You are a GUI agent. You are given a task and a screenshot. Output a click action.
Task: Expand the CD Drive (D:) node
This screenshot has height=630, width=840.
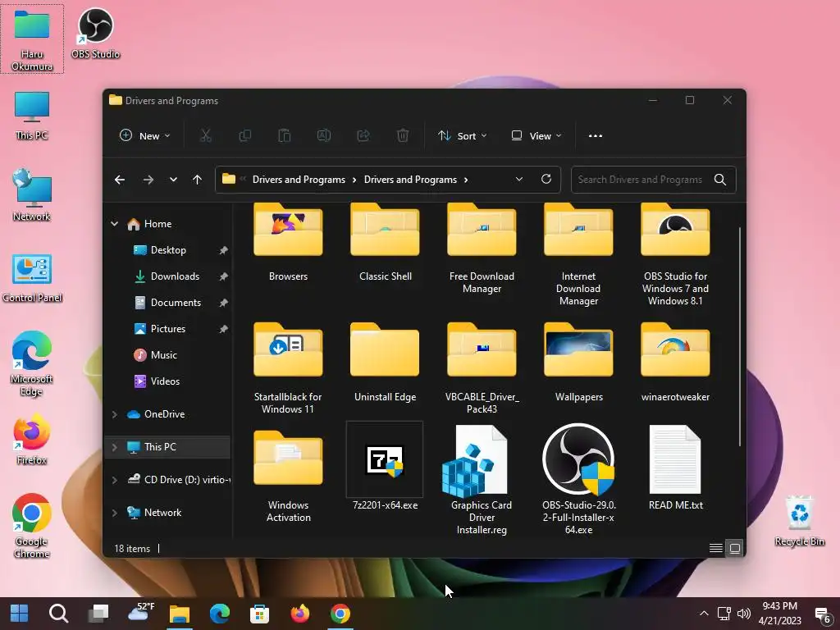tap(114, 479)
